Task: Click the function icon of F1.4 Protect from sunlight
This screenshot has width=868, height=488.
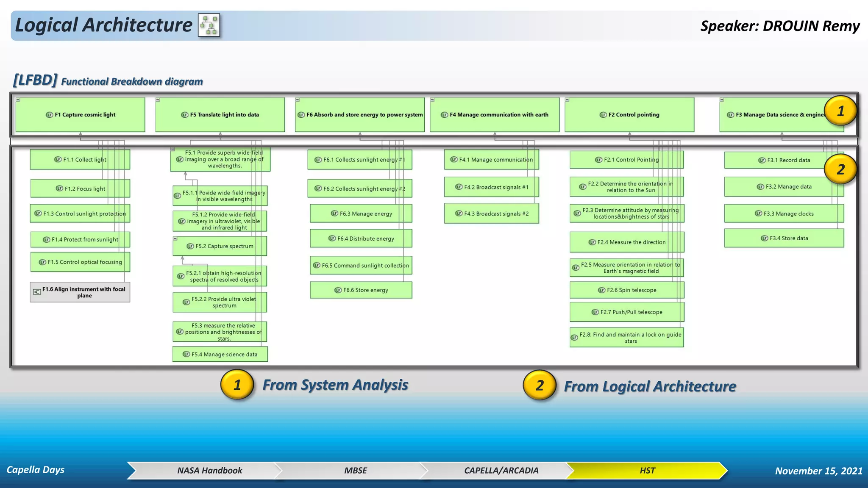Action: (47, 239)
